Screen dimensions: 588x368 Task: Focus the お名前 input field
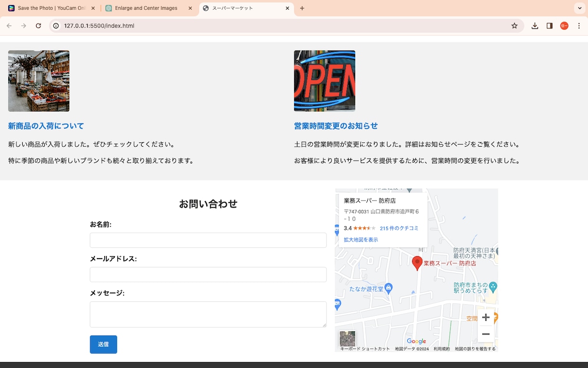pyautogui.click(x=208, y=240)
